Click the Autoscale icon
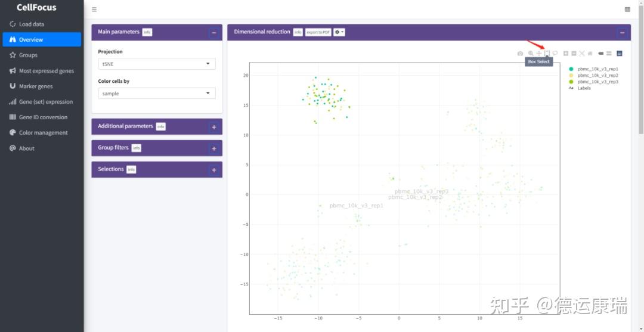This screenshot has height=332, width=644. coord(581,54)
